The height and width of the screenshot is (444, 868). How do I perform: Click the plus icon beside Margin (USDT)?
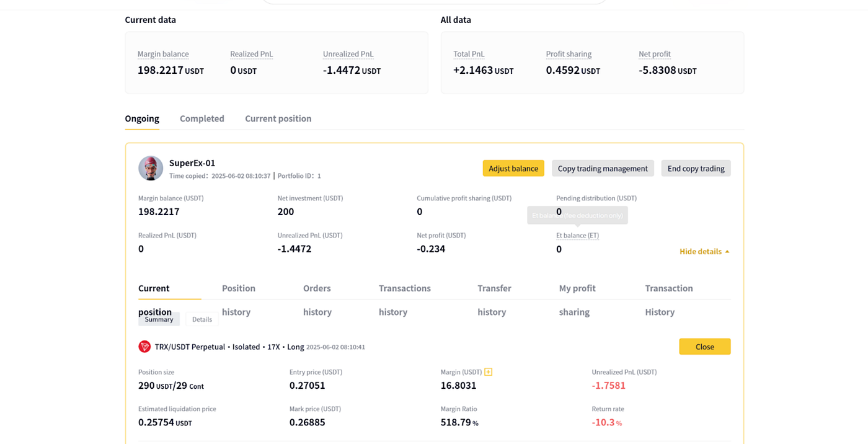tap(488, 372)
